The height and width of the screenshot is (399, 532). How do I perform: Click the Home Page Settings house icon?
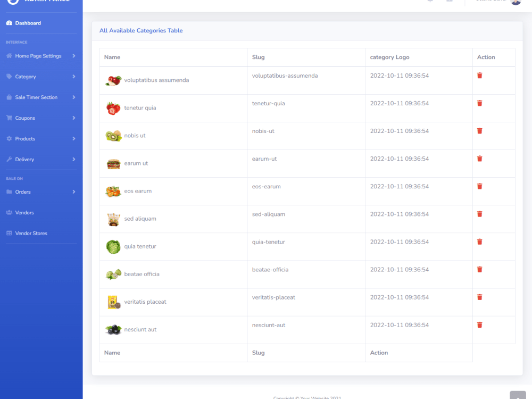point(9,56)
